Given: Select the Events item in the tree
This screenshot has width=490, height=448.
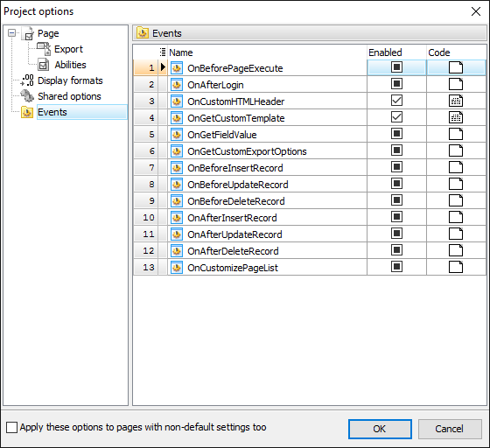Looking at the screenshot, I should 52,112.
